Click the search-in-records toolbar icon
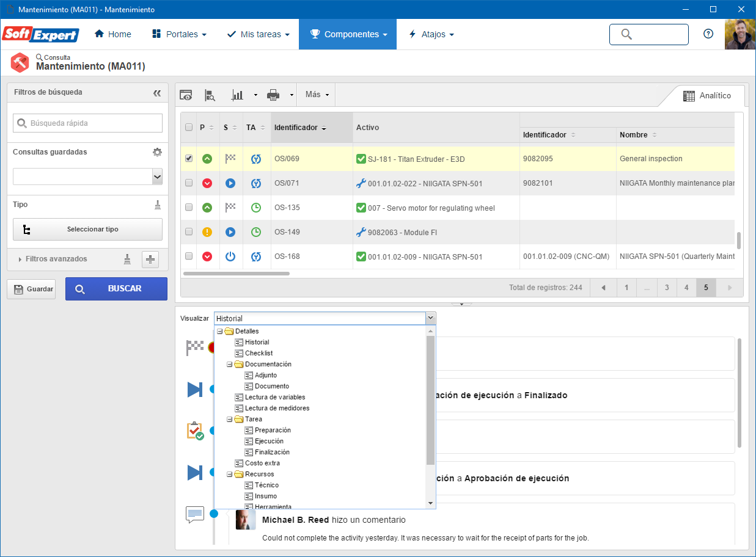Screen dimensions: 756x557 (x=210, y=95)
